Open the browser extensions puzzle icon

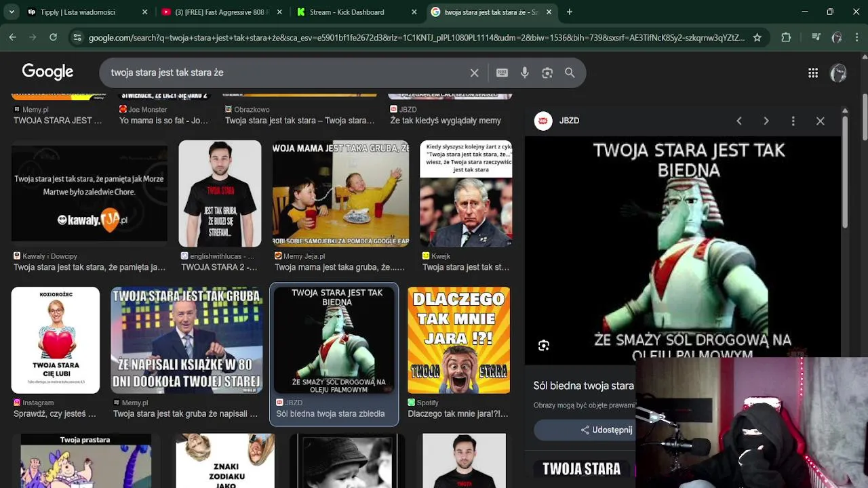(786, 37)
